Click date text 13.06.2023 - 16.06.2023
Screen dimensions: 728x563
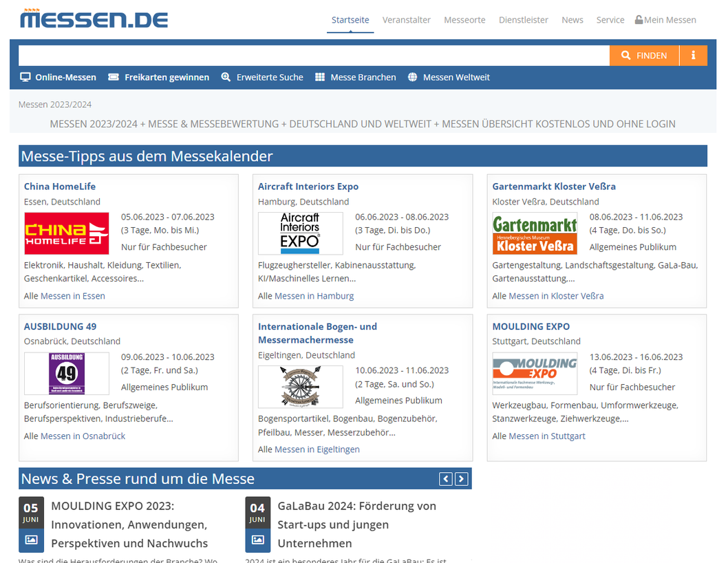point(636,357)
